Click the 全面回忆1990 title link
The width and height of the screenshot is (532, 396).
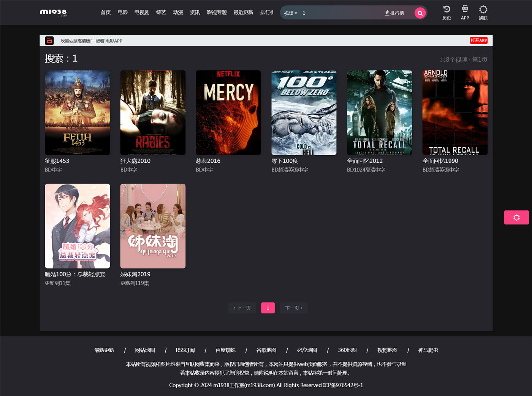[440, 161]
